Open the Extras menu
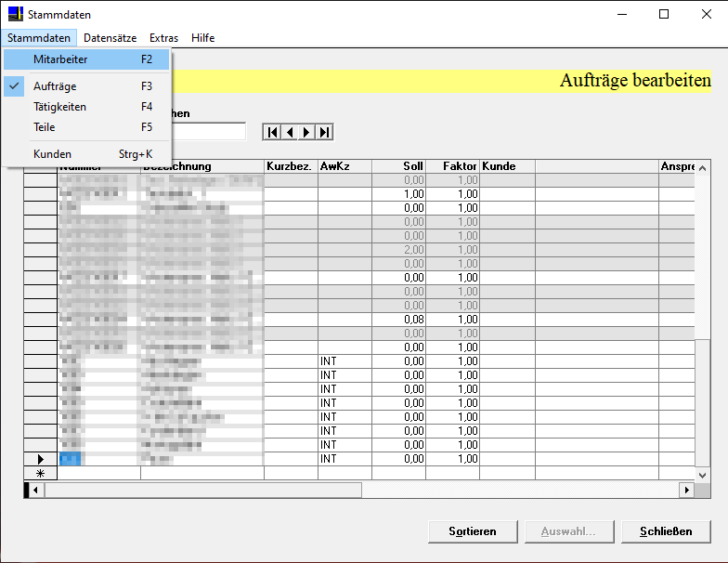Screen dimensions: 728x563 (x=163, y=38)
